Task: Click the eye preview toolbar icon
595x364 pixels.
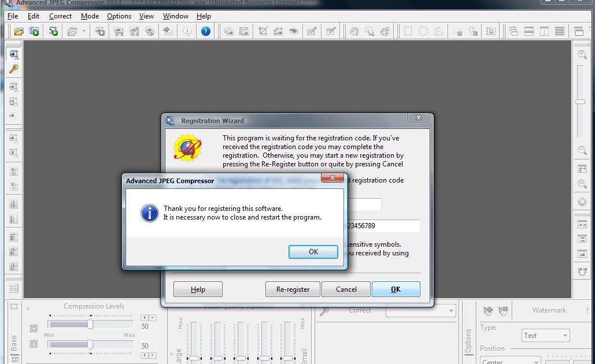Action: [x=294, y=31]
